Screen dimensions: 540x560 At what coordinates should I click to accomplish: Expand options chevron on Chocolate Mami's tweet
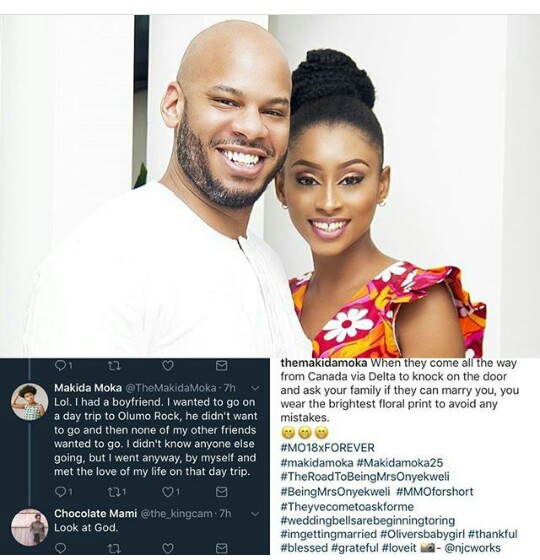tap(256, 514)
